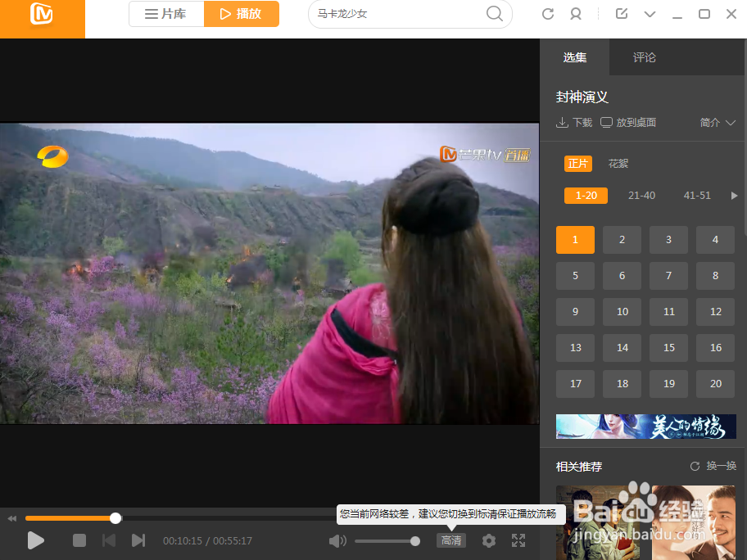Switch to the 播放 playback tab
The width and height of the screenshot is (747, 560).
242,14
